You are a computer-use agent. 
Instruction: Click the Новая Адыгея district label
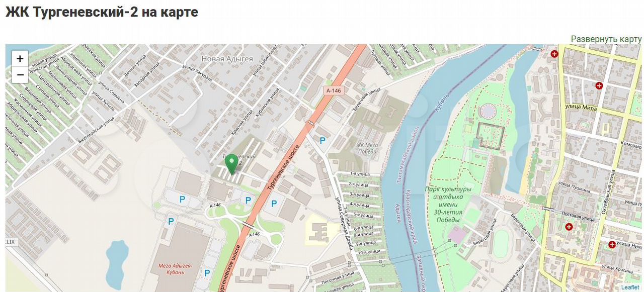coord(227,59)
